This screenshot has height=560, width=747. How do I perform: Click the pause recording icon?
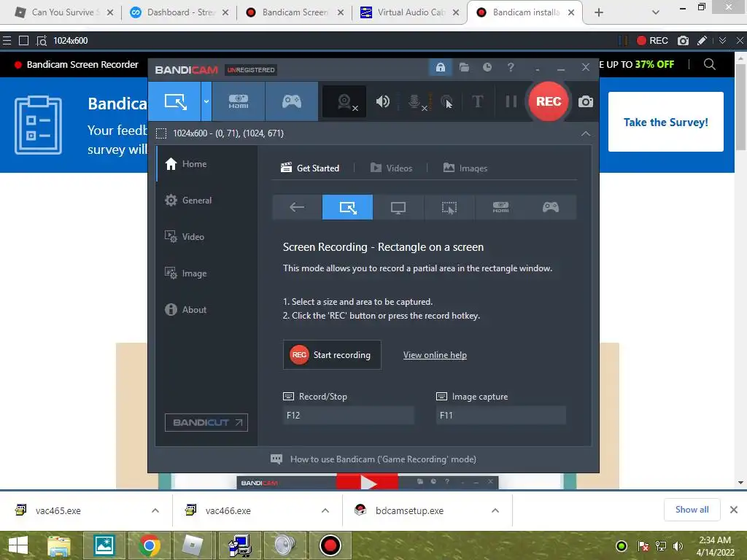pyautogui.click(x=511, y=101)
